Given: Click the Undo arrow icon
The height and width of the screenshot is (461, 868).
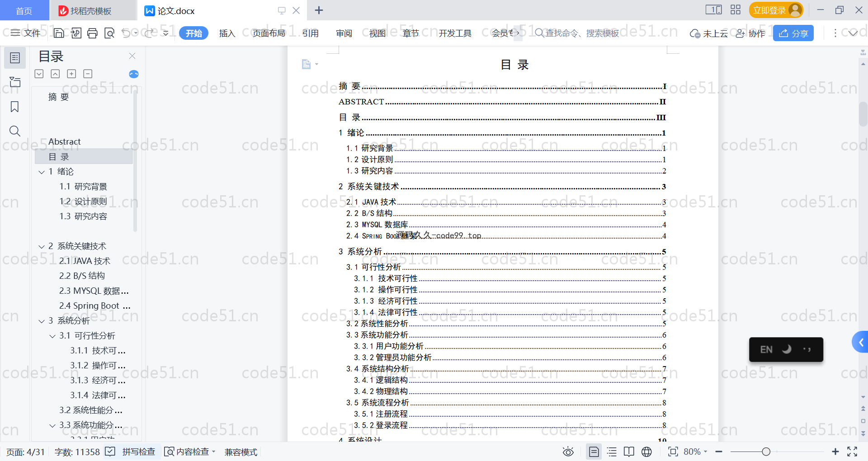Looking at the screenshot, I should coord(126,33).
